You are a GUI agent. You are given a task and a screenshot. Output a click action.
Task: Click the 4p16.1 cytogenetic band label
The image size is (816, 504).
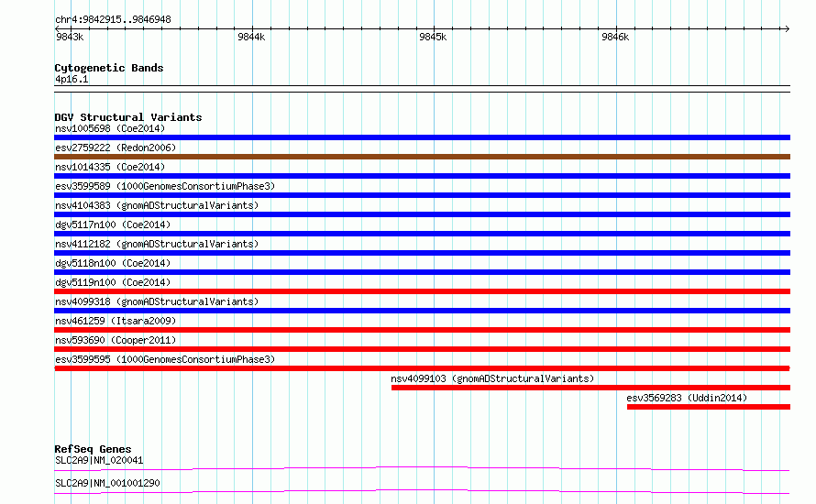coord(72,80)
